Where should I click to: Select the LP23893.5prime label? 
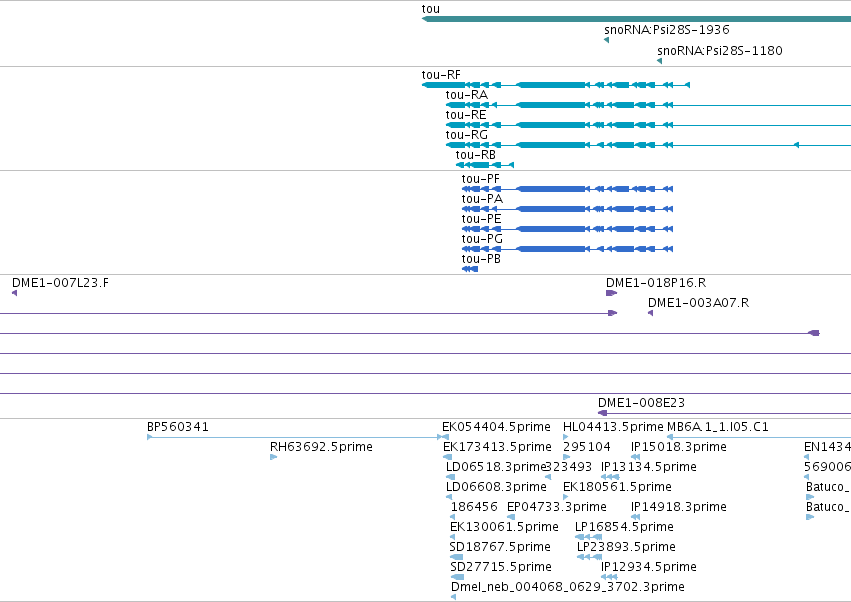coord(626,547)
